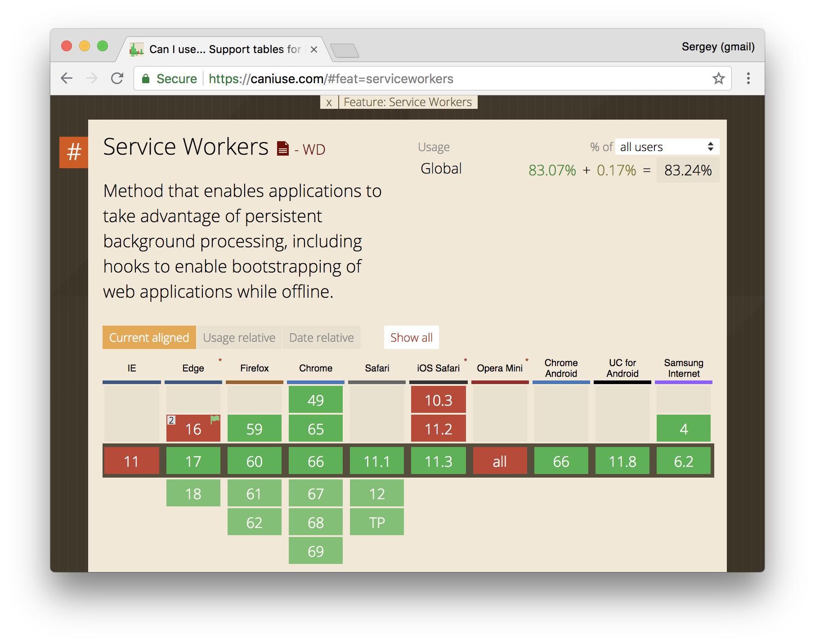Click note number 2 on Edge 16
This screenshot has width=815, height=644.
pyautogui.click(x=171, y=420)
